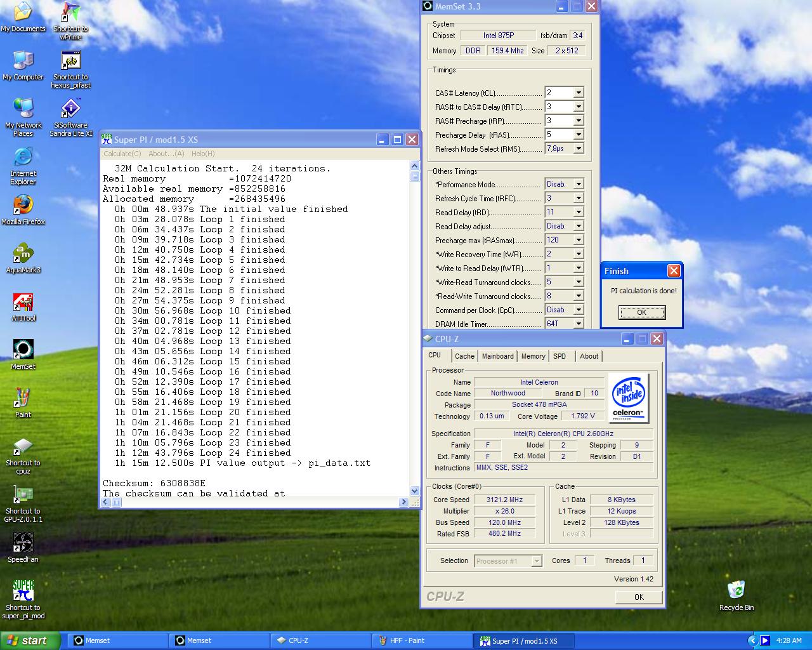Open My Network Places icon

click(23, 117)
